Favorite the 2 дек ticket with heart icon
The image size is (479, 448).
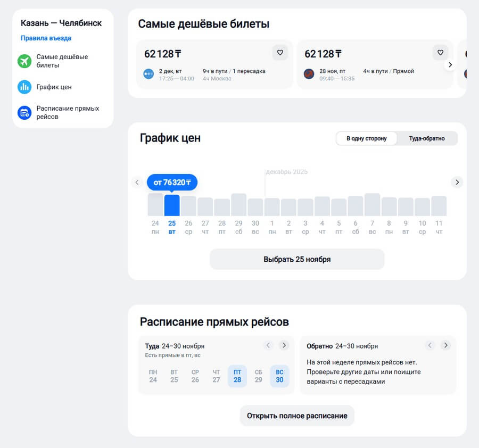click(x=280, y=53)
